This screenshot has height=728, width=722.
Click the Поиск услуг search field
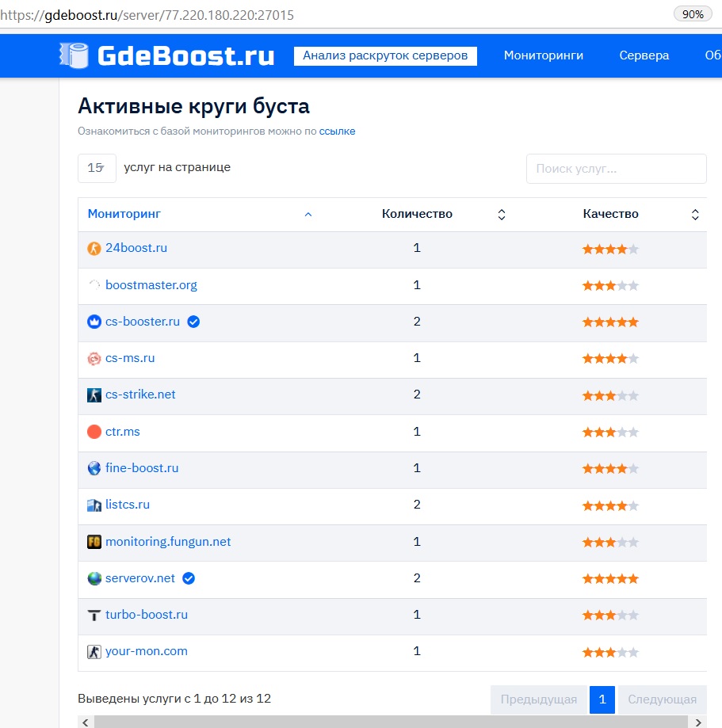point(616,169)
